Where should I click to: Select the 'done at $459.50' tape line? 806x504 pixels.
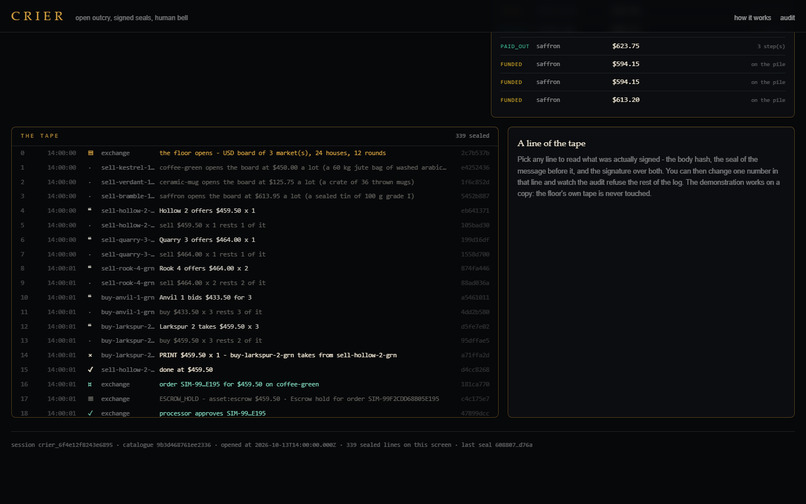point(255,369)
